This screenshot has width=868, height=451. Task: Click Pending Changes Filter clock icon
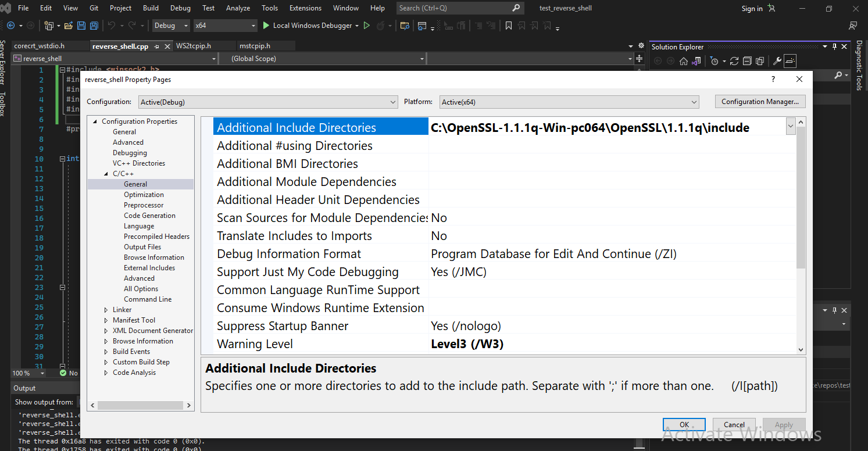point(715,61)
